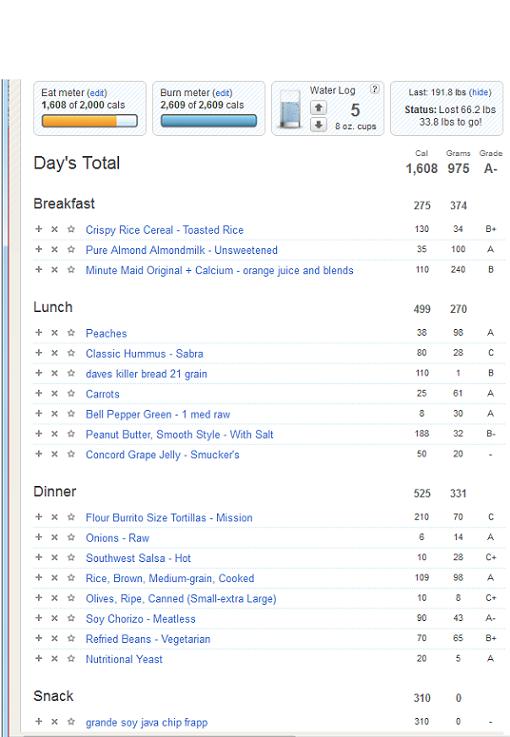The height and width of the screenshot is (737, 510).
Task: Open the daves killer bread 21 grain entry
Action: click(146, 374)
